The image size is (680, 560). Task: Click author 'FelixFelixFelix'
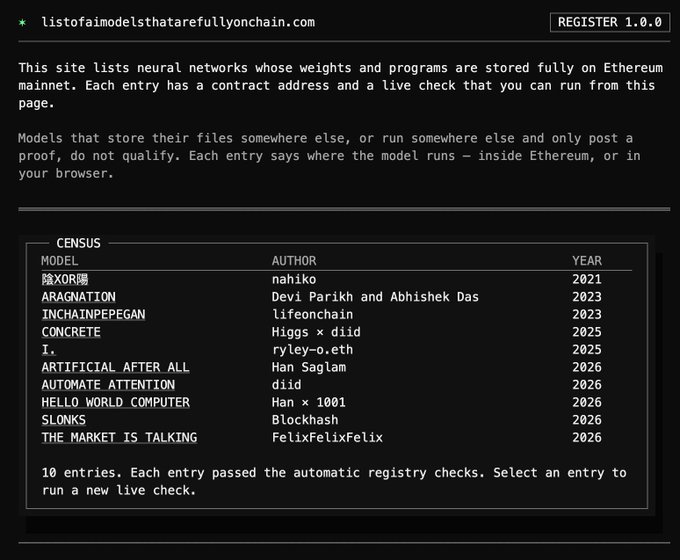point(327,437)
